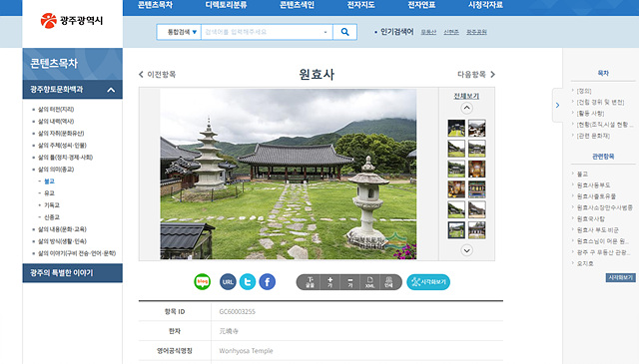The width and height of the screenshot is (639, 364).
Task: Collapse the 광주향토문화백과 section
Action: pos(111,90)
